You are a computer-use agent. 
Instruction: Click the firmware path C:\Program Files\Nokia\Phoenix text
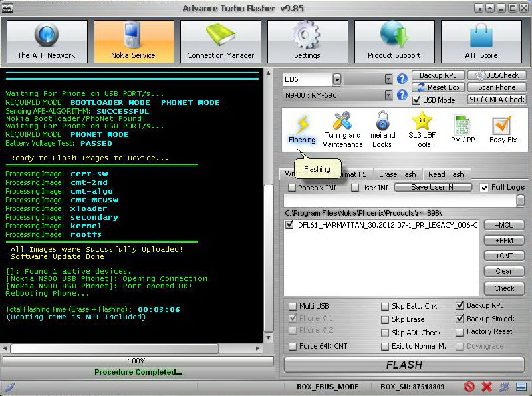coord(364,213)
